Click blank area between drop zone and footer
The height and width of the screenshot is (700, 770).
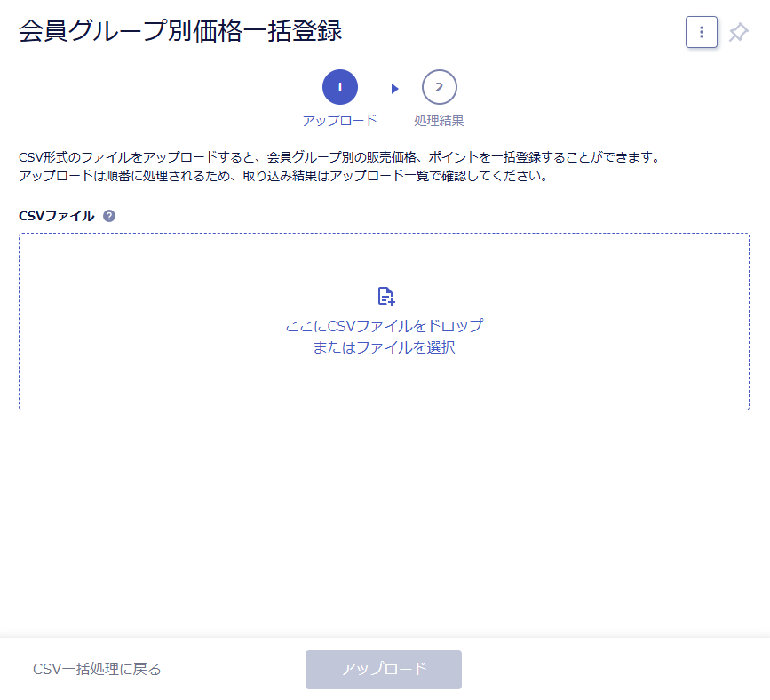[384, 523]
